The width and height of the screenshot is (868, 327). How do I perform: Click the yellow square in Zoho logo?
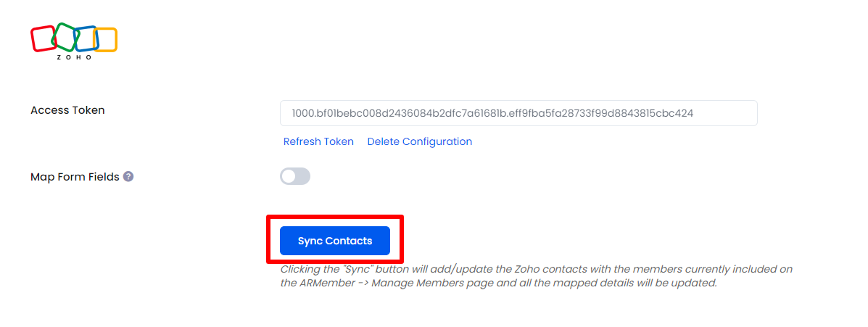click(105, 40)
